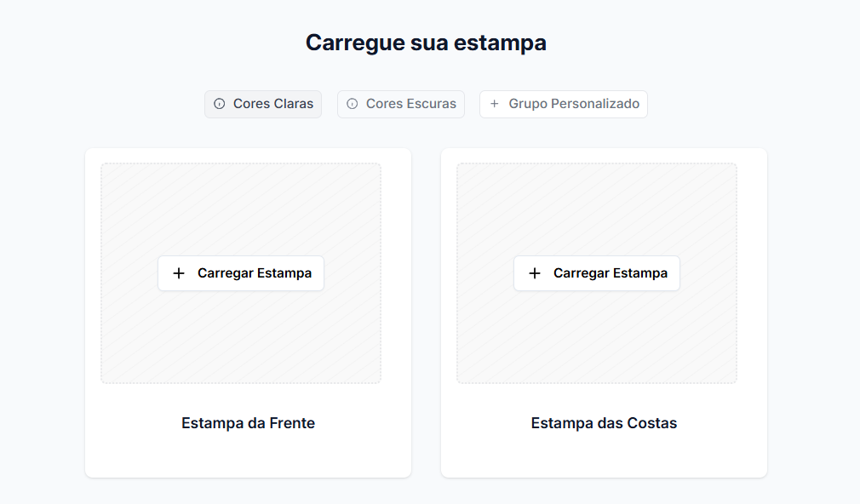This screenshot has width=860, height=504.
Task: Click the word Claras in the color tabs
Action: click(293, 104)
